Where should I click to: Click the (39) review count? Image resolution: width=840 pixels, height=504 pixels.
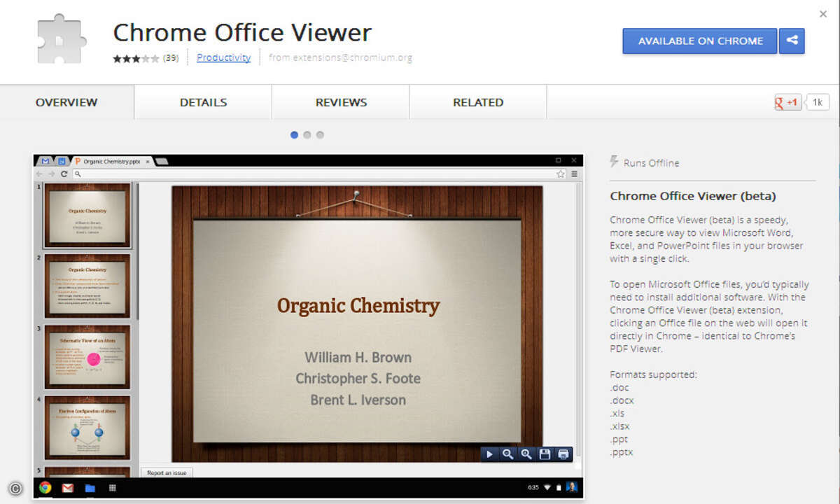click(x=171, y=58)
